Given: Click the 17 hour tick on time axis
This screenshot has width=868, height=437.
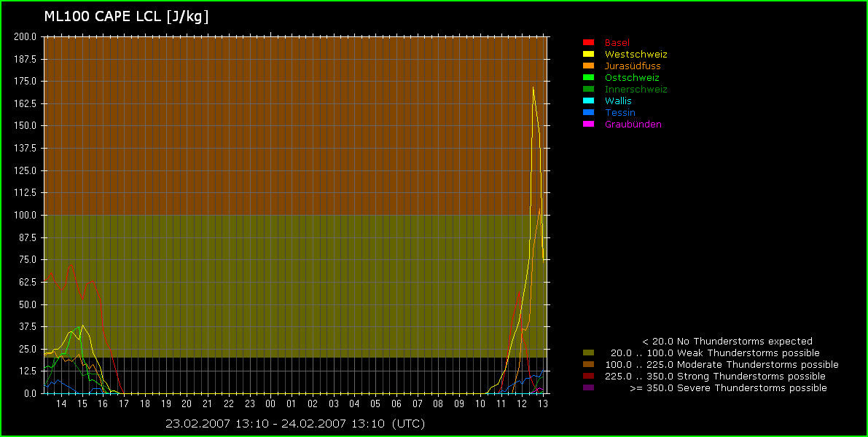Looking at the screenshot, I should point(124,403).
